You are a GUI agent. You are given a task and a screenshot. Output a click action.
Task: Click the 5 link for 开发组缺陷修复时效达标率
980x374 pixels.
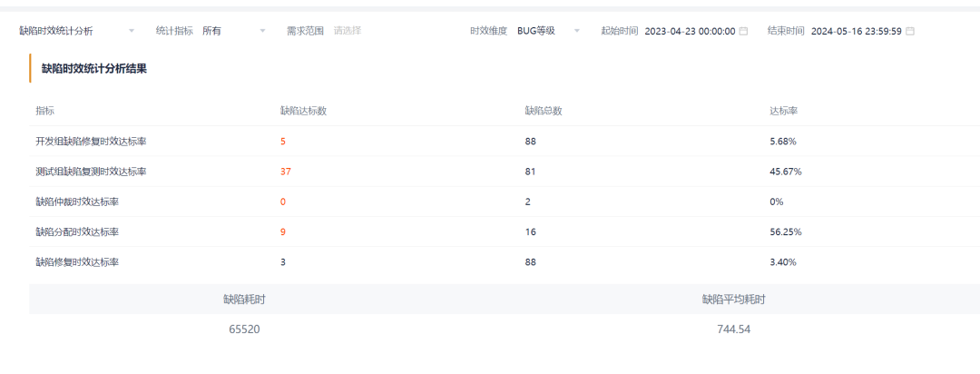coord(282,142)
